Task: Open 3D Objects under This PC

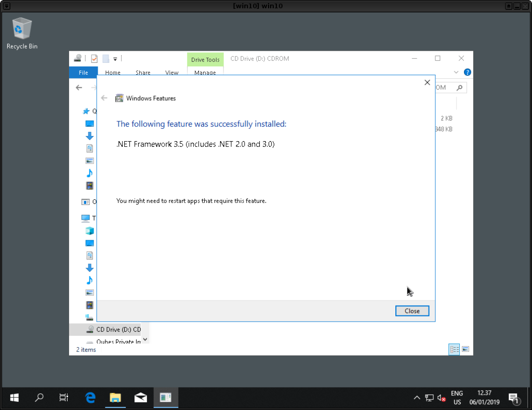Action: pos(89,231)
